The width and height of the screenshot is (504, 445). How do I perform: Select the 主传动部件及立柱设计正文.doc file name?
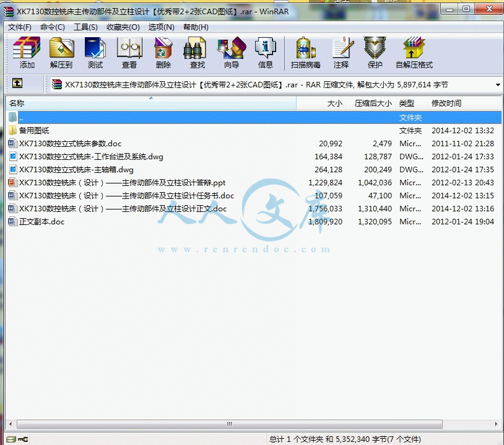tap(123, 209)
